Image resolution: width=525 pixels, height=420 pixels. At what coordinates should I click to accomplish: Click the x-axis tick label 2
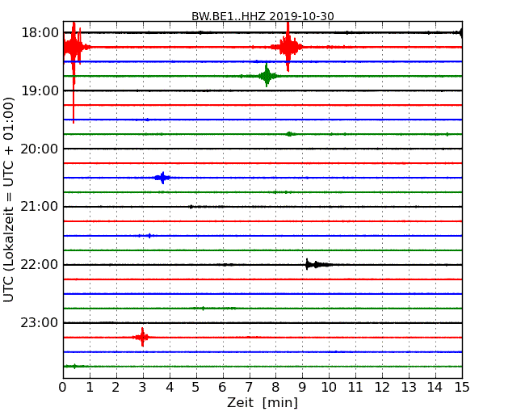pos(115,388)
